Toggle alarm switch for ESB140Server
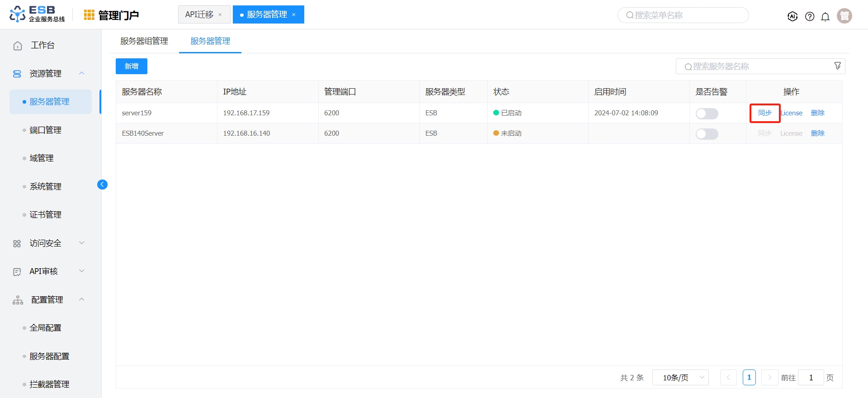This screenshot has height=398, width=868. (x=707, y=134)
